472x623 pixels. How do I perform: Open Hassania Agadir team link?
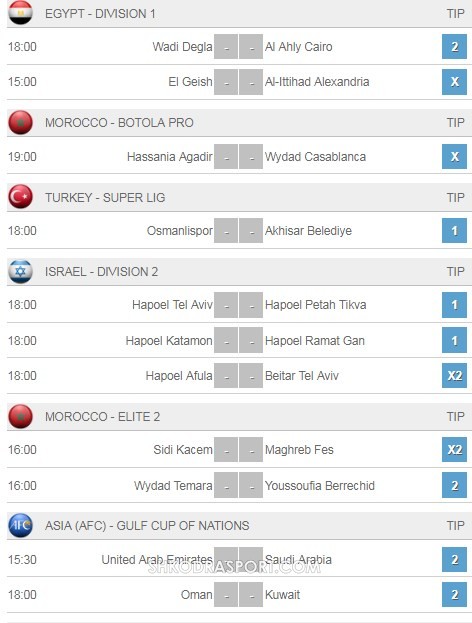click(170, 157)
